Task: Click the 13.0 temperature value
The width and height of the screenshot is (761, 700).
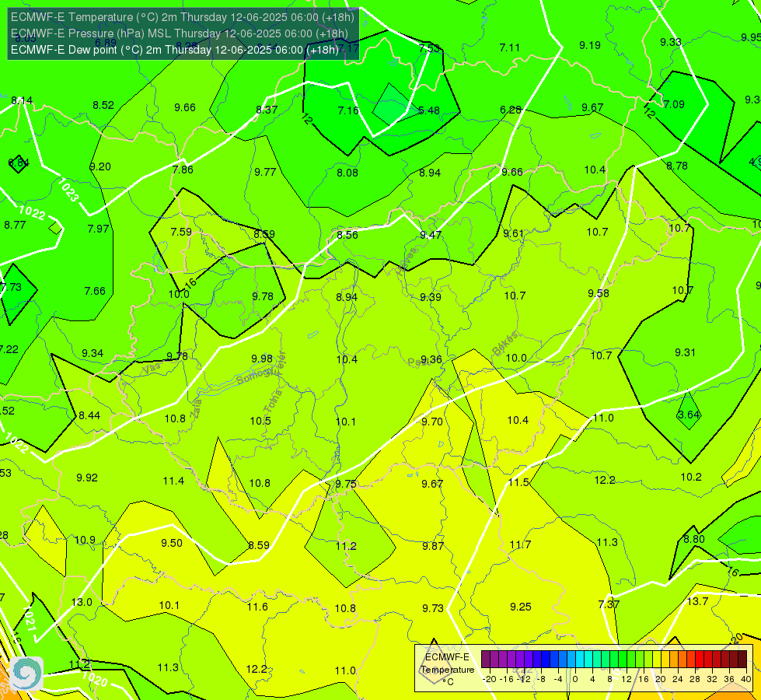Action: 82,602
